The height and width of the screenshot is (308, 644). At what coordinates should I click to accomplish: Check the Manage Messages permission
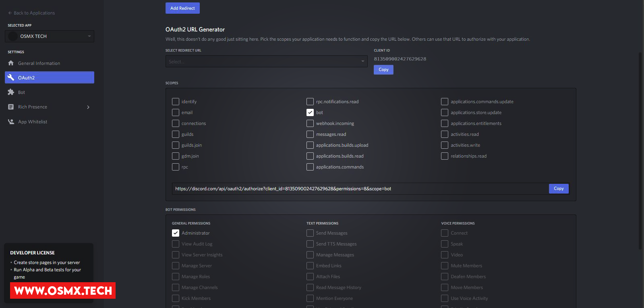[310, 255]
